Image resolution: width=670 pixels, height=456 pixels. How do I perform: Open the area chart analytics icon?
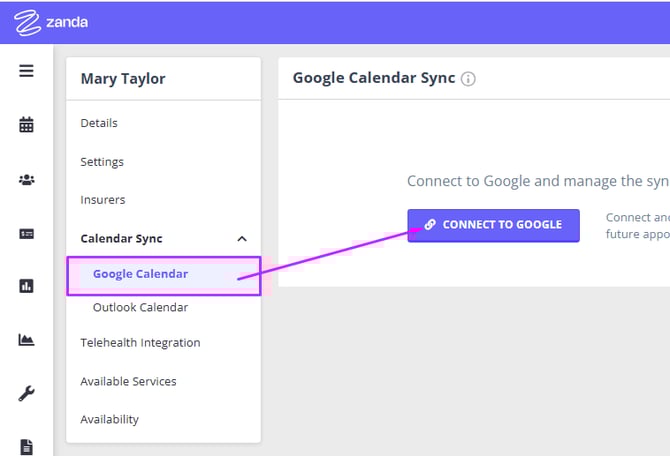tap(26, 340)
